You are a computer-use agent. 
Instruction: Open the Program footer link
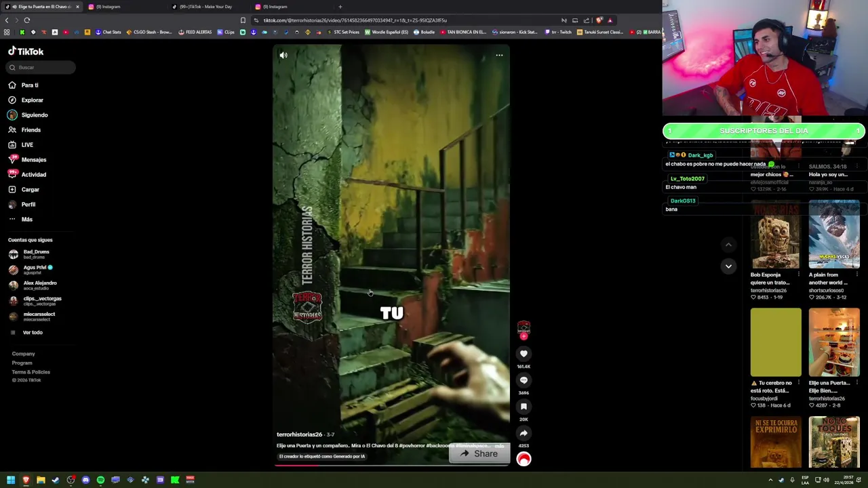[x=22, y=363]
